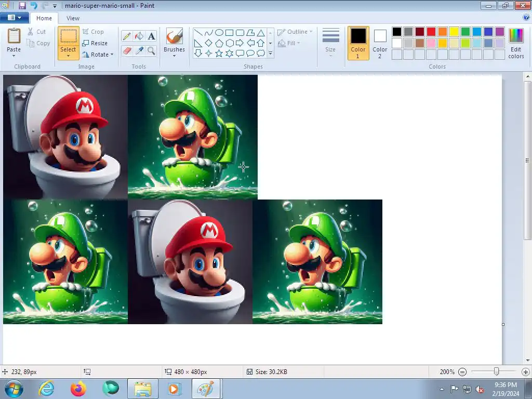
Task: Click the Undo arrow in quick access toolbar
Action: [34, 5]
